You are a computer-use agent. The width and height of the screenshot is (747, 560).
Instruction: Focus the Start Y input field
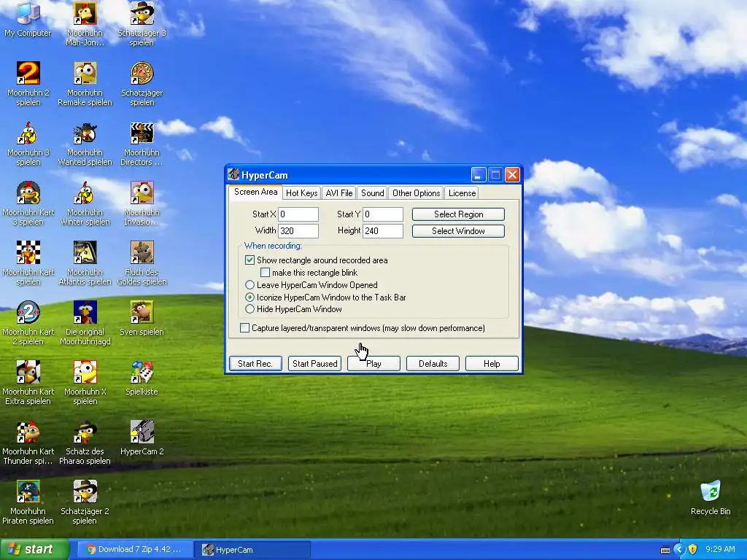tap(383, 214)
